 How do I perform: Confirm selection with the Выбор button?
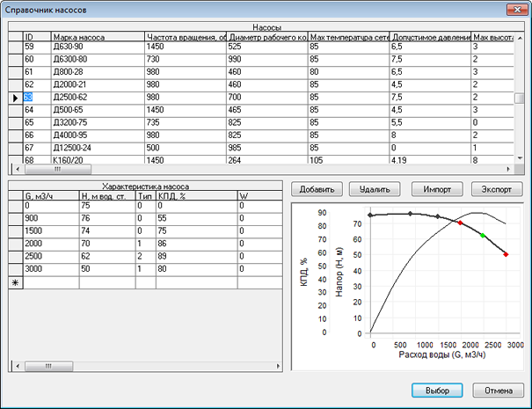pyautogui.click(x=437, y=391)
